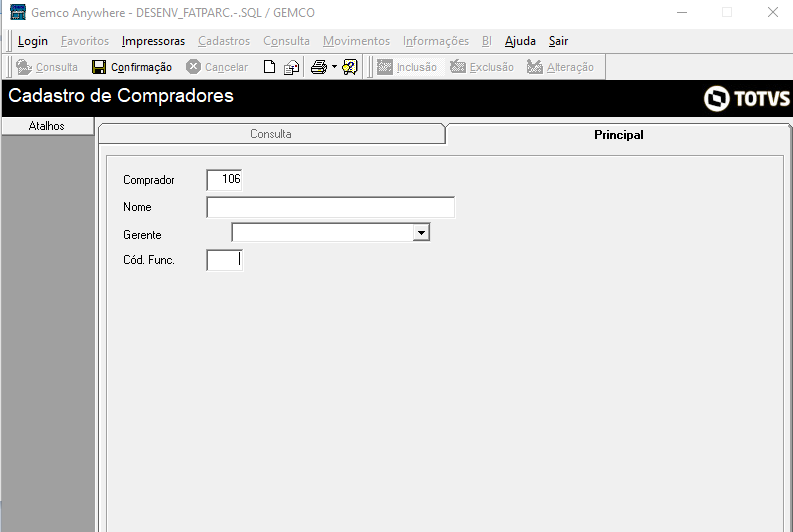
Task: Click the Exclusão toolbar button
Action: coord(482,67)
